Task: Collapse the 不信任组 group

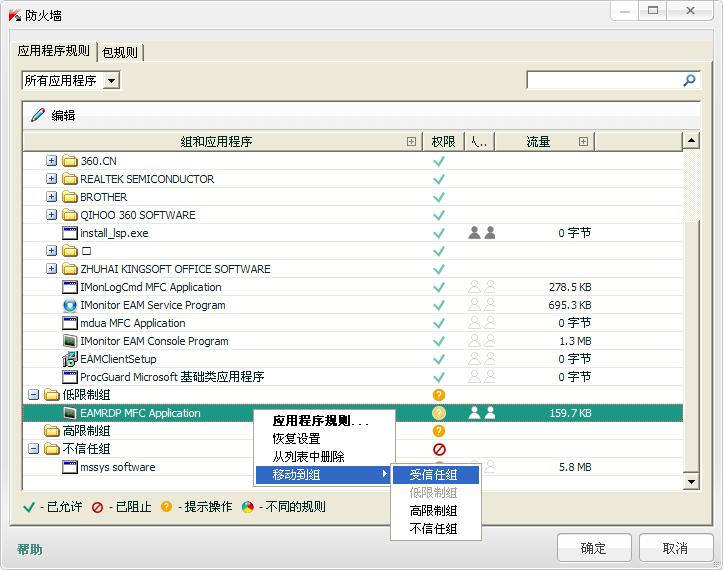Action: tap(34, 449)
